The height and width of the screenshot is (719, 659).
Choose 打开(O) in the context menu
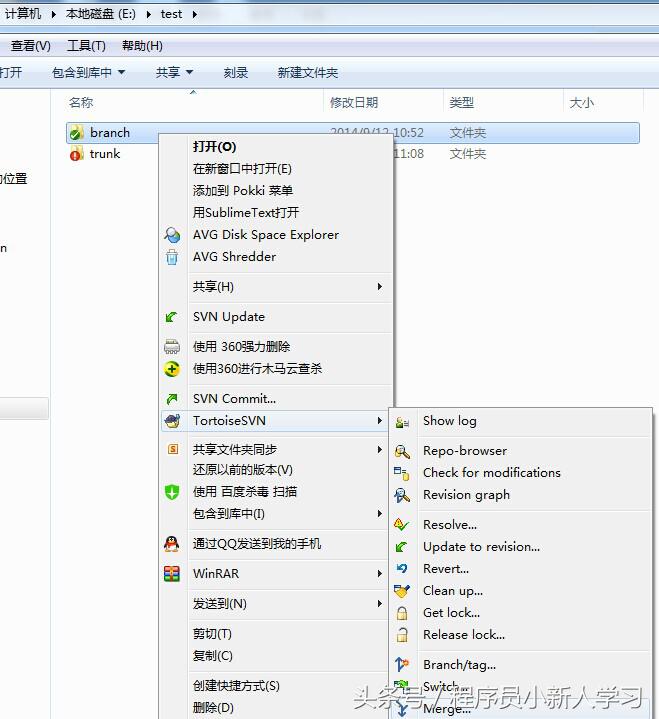(x=215, y=147)
